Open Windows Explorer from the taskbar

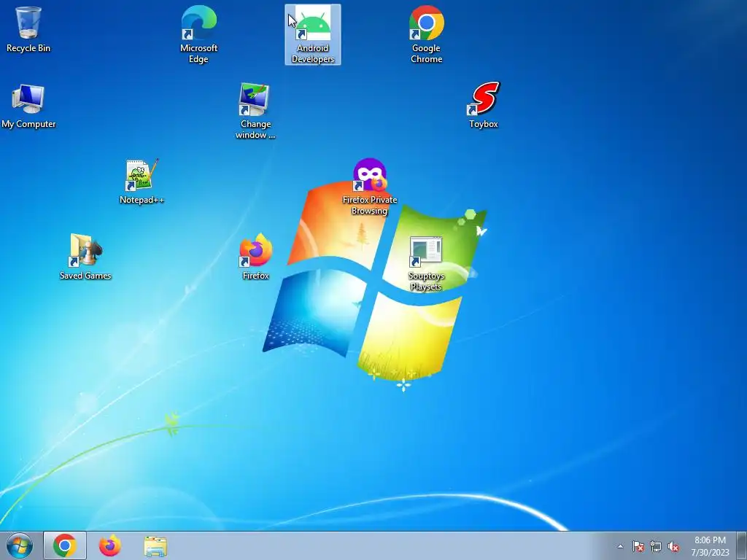155,545
